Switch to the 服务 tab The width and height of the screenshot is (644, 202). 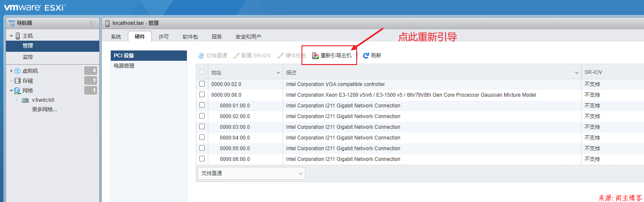217,37
